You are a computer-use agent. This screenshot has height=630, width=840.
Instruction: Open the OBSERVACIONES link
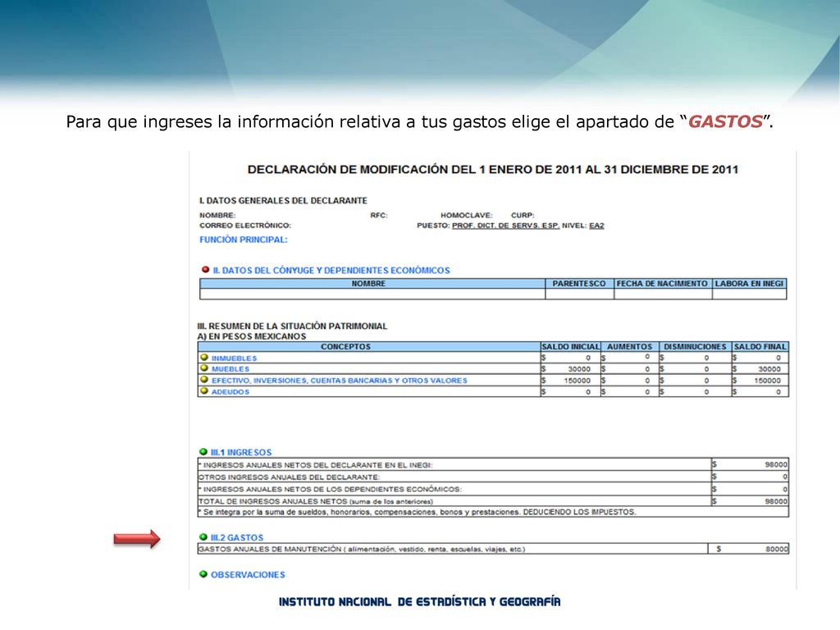point(248,575)
